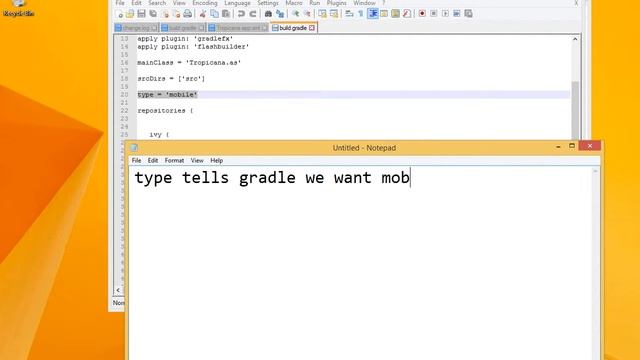The image size is (640, 360).
Task: Click the Start Recording macro red dot icon
Action: (422, 14)
